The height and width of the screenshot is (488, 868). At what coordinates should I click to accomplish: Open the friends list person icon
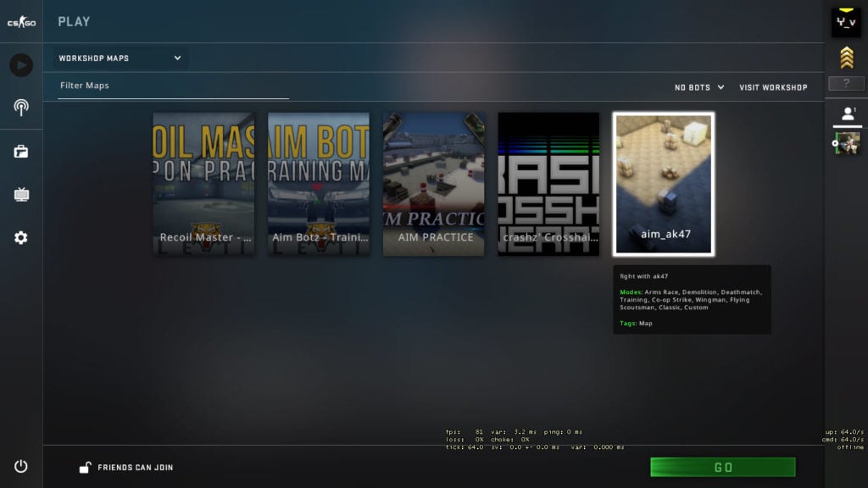[846, 114]
